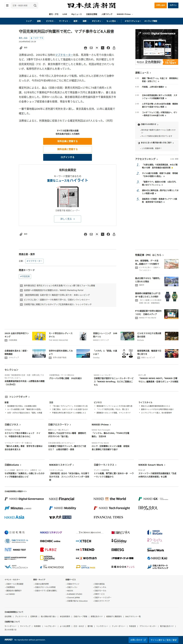Expand the ビジネス navigation dropdown
Screen dimensions: 183x644
coord(51,21)
